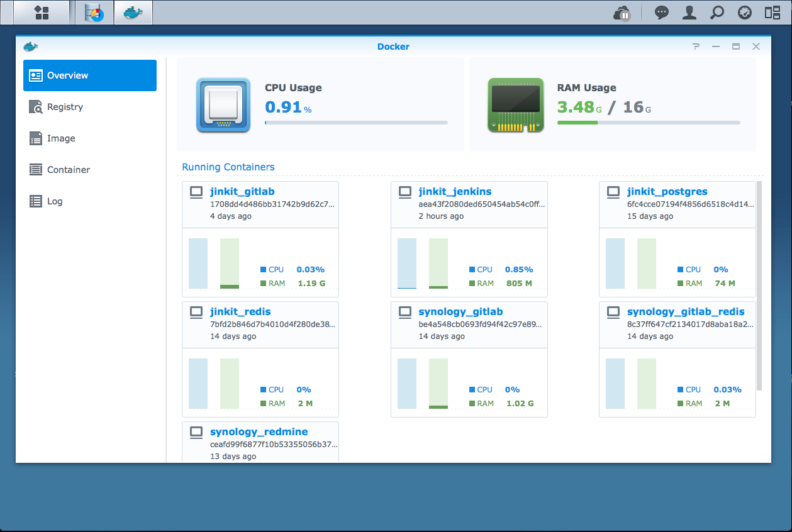
Task: Open the synology_gitlab container details link
Action: click(x=460, y=311)
